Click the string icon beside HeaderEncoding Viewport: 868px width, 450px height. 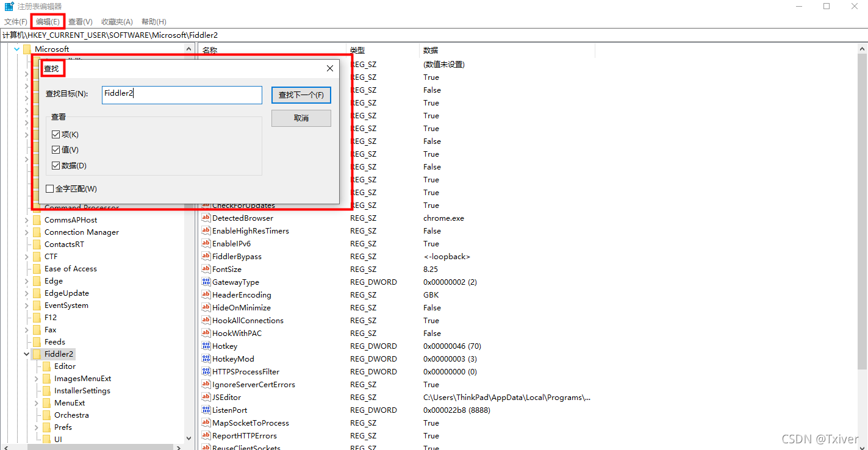point(206,295)
